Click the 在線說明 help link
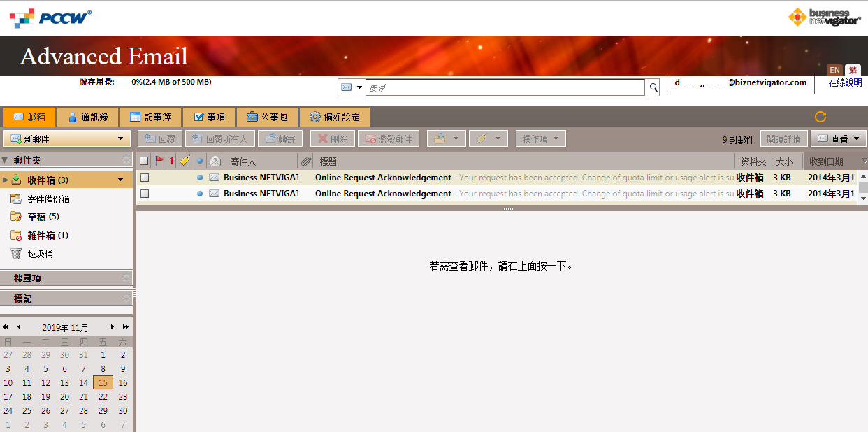 [844, 82]
